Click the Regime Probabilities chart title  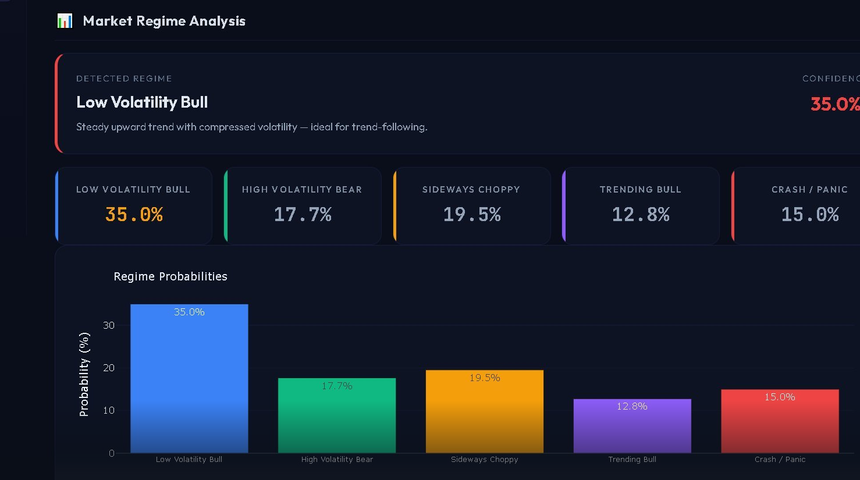pos(170,276)
